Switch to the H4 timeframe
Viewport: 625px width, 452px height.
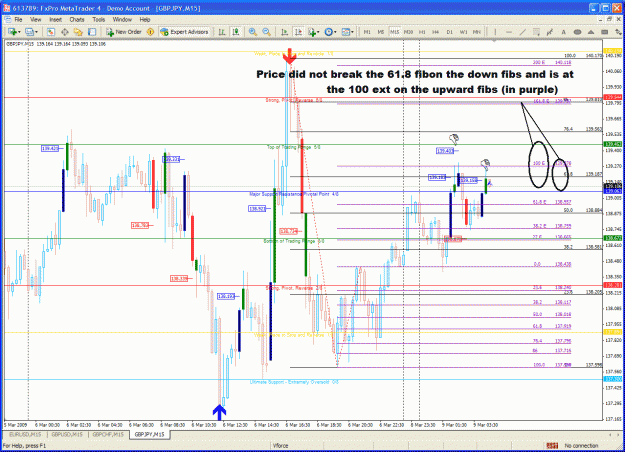pos(436,32)
